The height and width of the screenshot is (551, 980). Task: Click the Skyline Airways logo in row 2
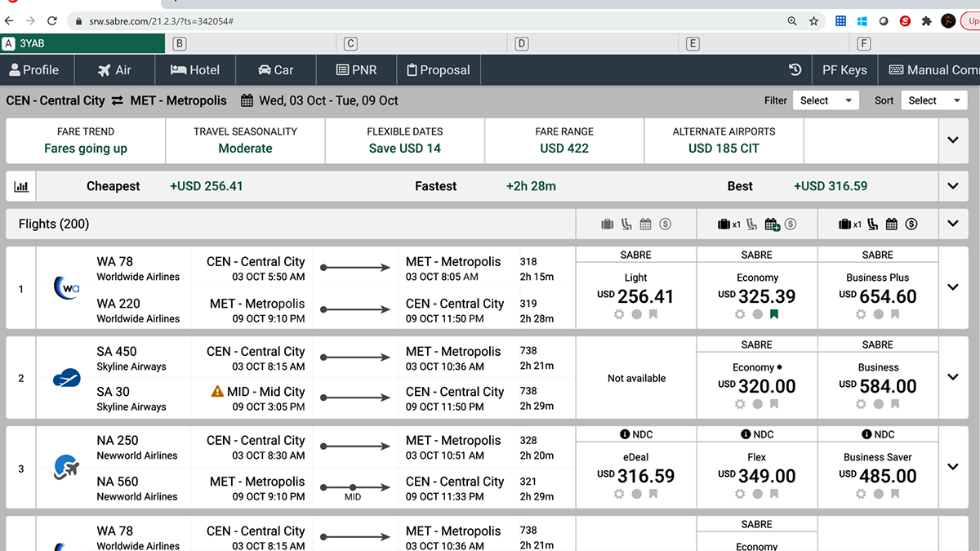(66, 377)
